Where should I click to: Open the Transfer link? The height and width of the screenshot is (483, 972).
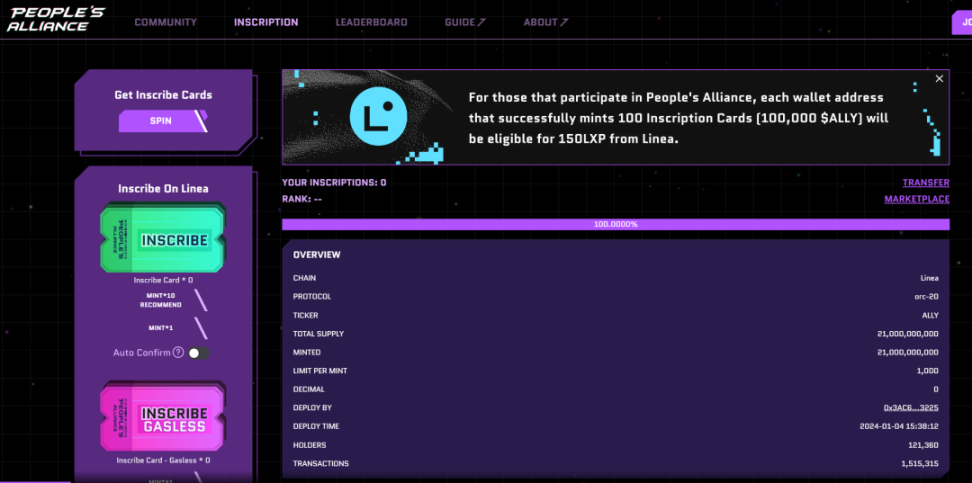click(925, 183)
